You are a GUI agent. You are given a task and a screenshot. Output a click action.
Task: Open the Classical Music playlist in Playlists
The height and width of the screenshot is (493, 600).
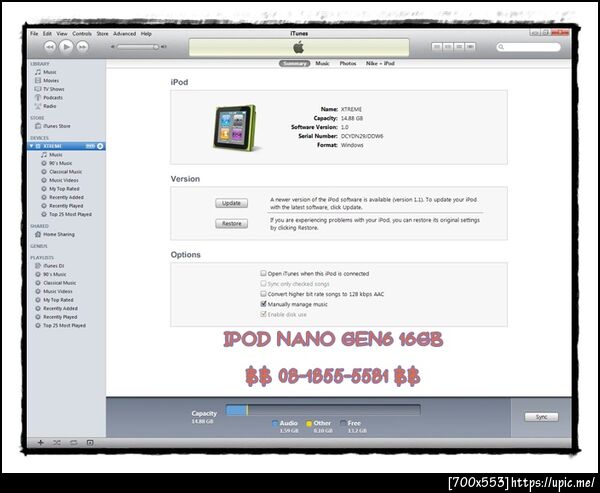pos(60,283)
